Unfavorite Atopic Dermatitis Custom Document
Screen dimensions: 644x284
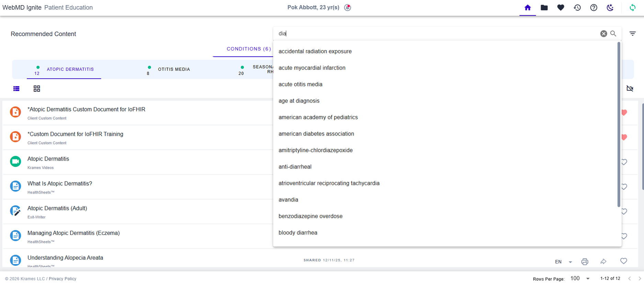[x=624, y=113]
